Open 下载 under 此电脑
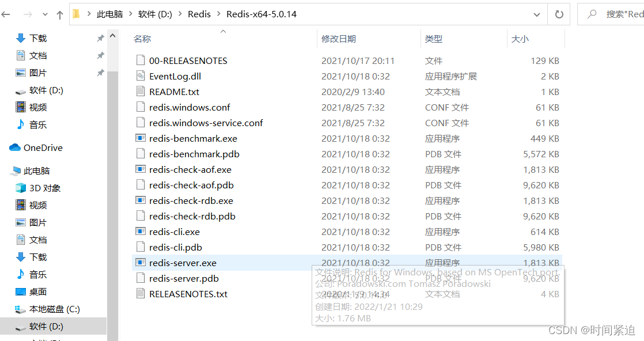Screen dimensions: 644x341 [38, 257]
